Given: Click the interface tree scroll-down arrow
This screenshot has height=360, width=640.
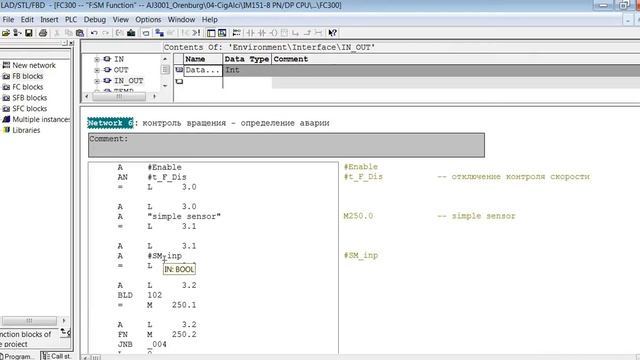Looking at the screenshot, I should pos(165,86).
